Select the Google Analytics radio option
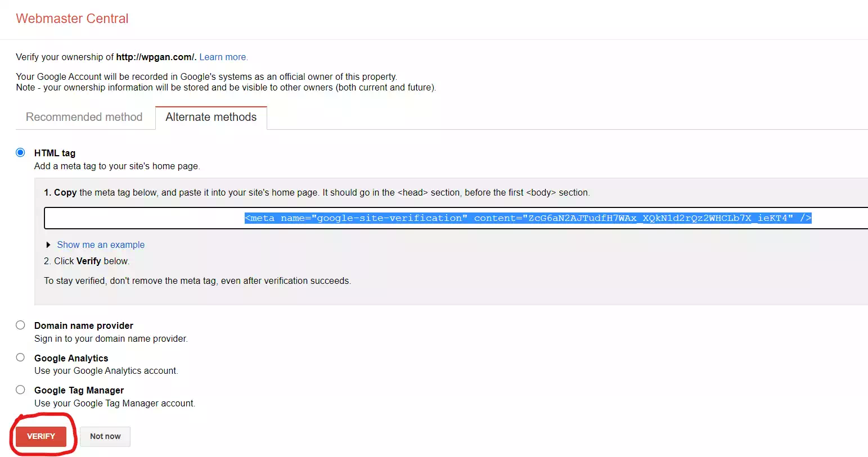The height and width of the screenshot is (457, 868). coord(20,358)
